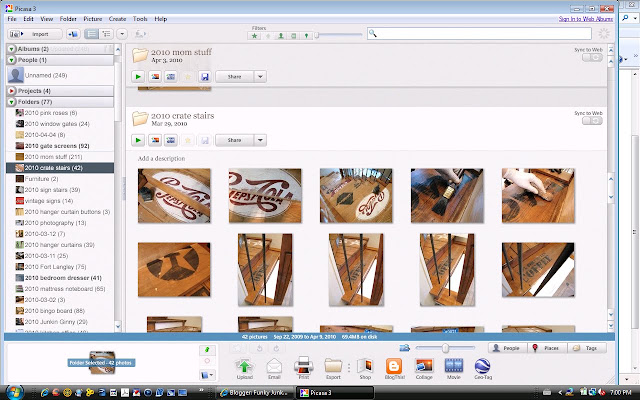640x400 pixels.
Task: Adjust the thumbnail size slider
Action: [x=445, y=348]
